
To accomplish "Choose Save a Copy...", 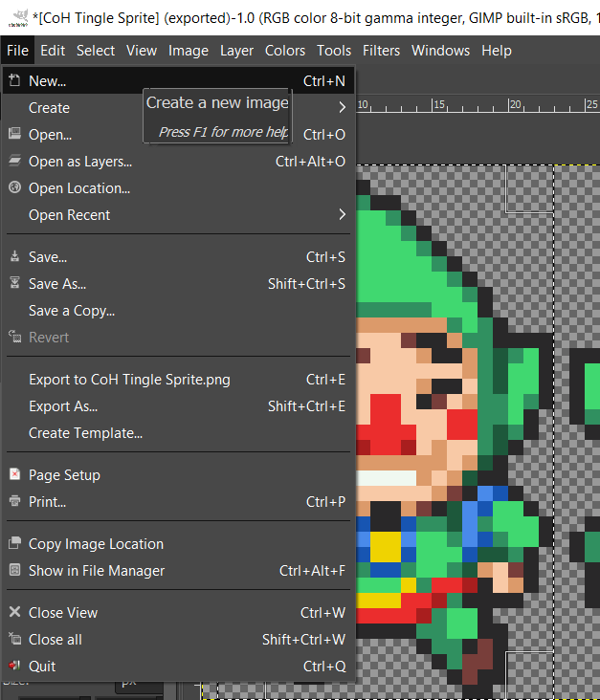I will (179, 310).
